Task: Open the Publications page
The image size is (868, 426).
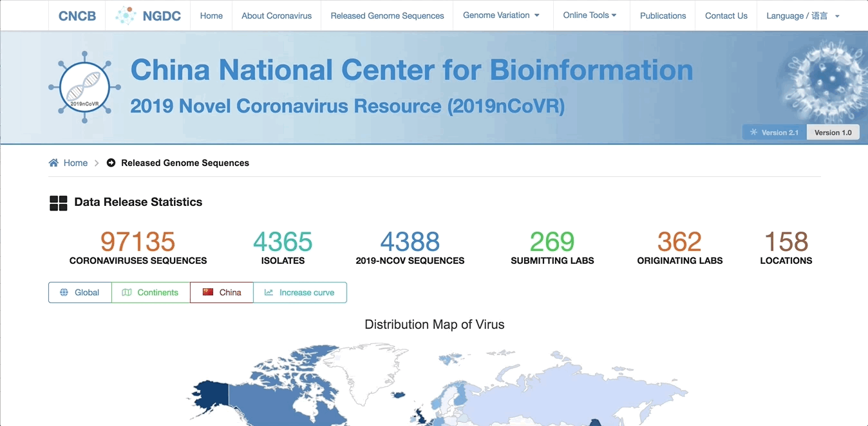Action: click(x=663, y=15)
